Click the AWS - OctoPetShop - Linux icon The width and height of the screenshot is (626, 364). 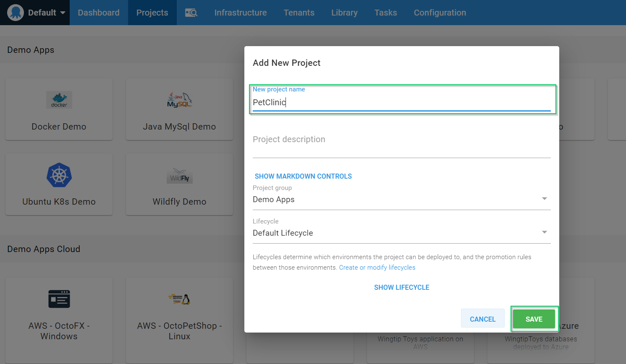pos(179,299)
